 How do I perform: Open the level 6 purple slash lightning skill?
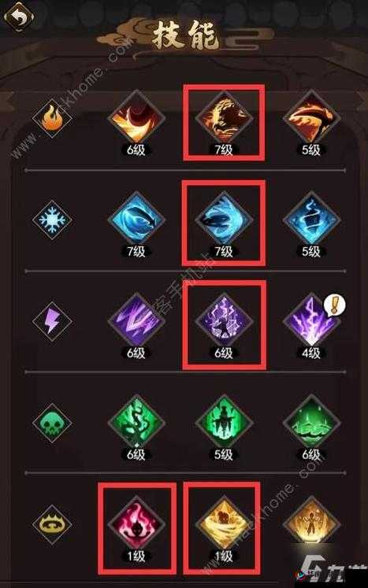(x=136, y=321)
